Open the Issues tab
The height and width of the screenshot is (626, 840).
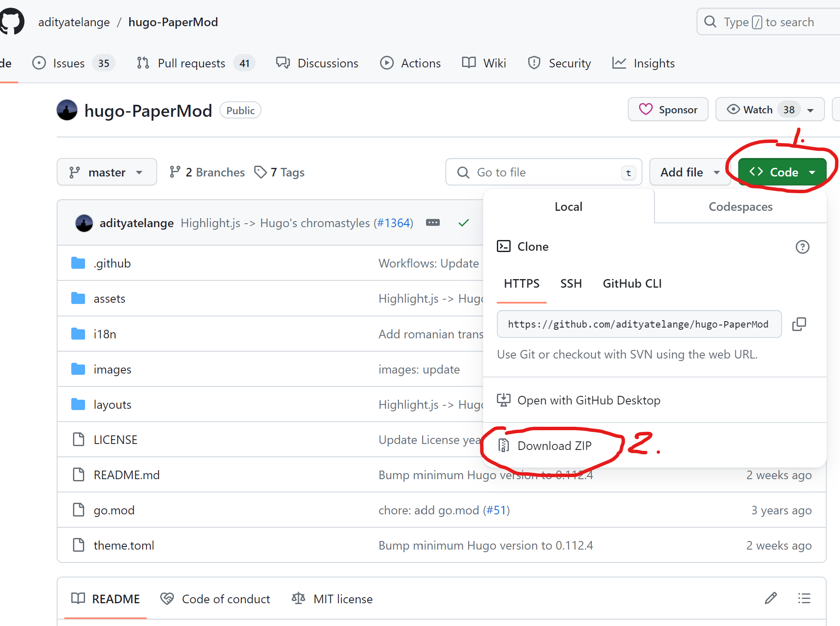73,63
